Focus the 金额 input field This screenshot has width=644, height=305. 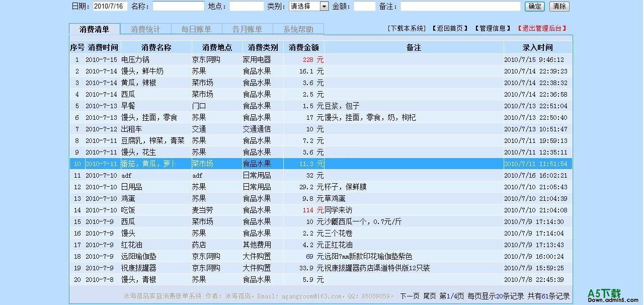coord(365,7)
